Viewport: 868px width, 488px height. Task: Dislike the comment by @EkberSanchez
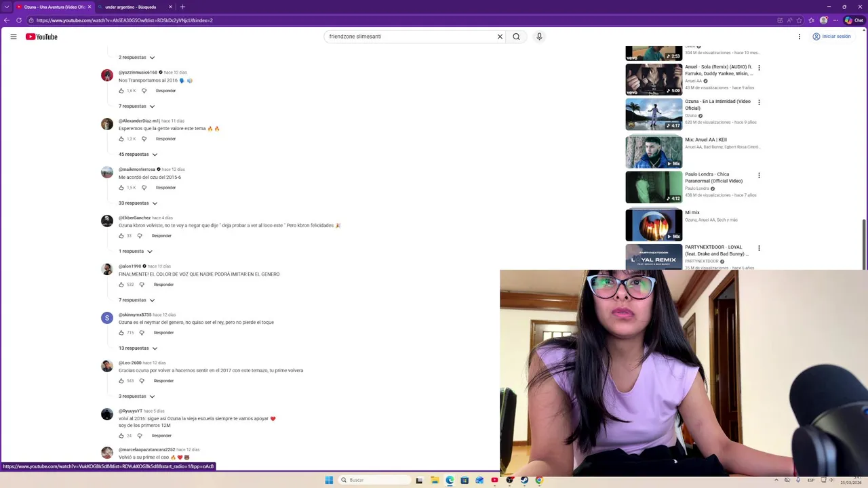(x=140, y=236)
